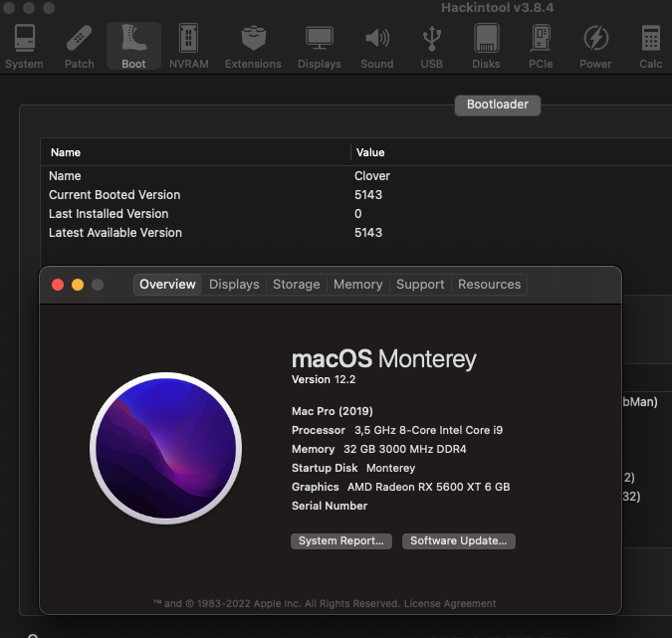Screen dimensions: 672x638
Task: Click the Name column header
Action: [66, 152]
